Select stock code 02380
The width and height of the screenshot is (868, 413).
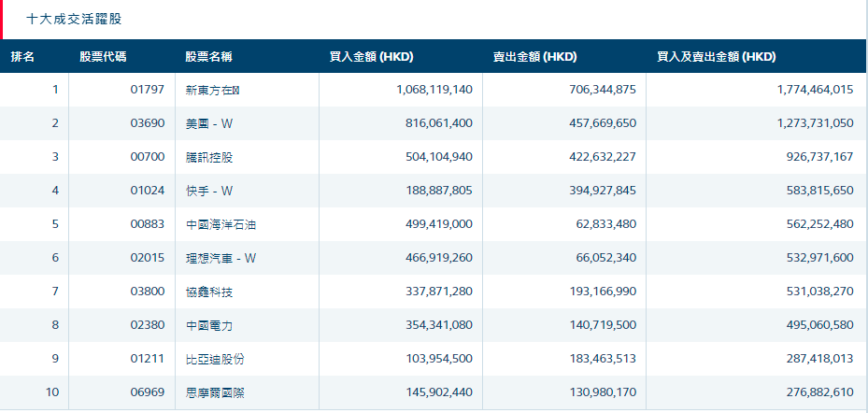point(148,325)
